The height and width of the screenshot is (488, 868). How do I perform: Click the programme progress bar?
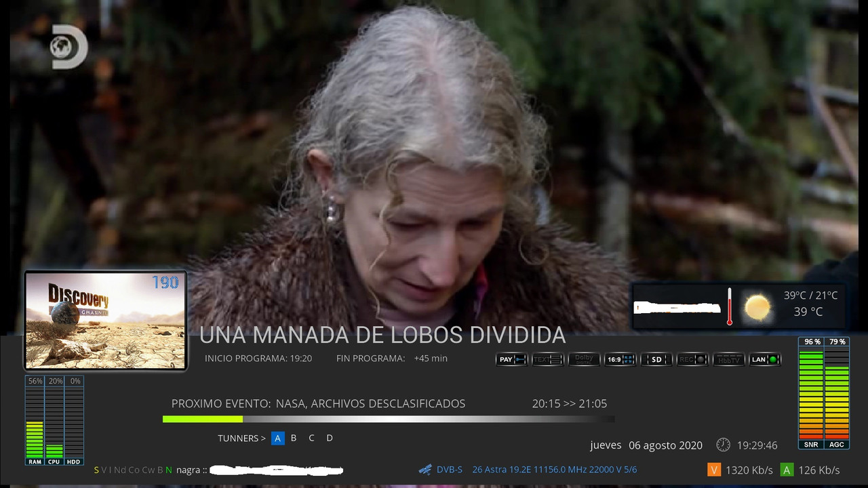pos(389,419)
